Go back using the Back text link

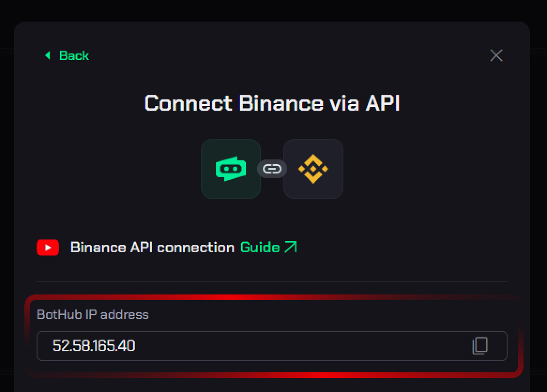[x=74, y=56]
